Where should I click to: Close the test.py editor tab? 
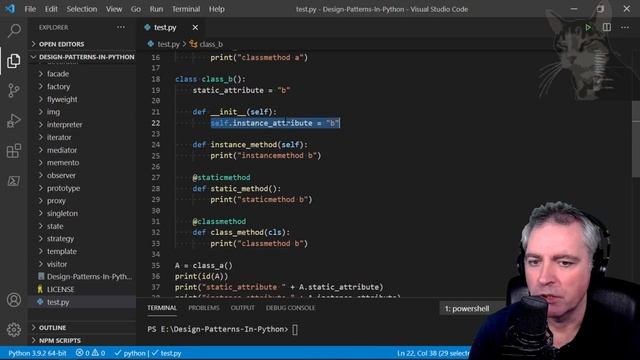(x=195, y=27)
